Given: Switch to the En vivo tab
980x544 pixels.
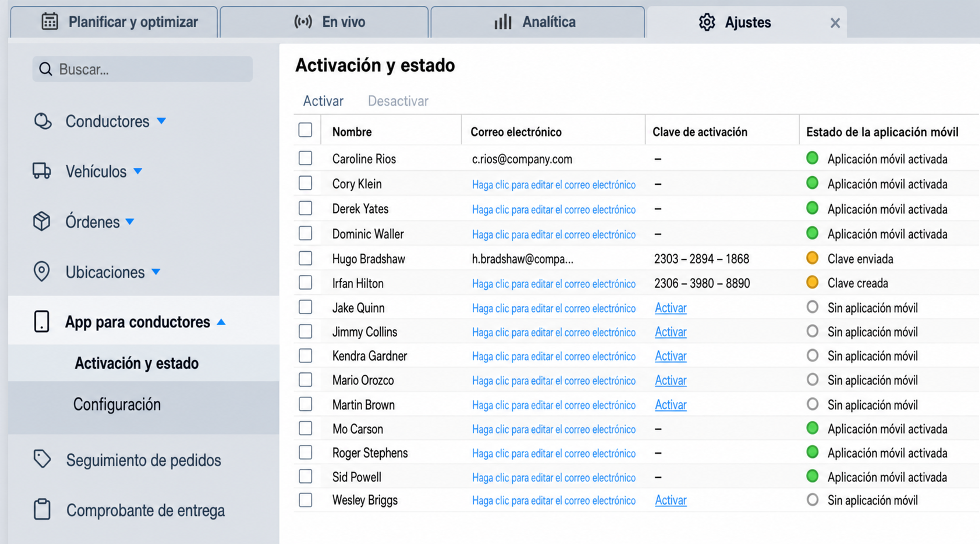Looking at the screenshot, I should click(x=324, y=22).
